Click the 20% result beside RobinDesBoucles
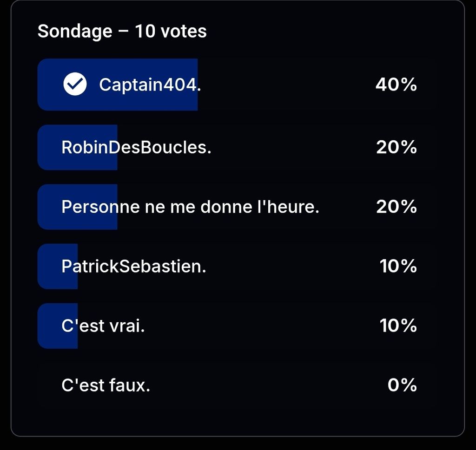Image resolution: width=476 pixels, height=450 pixels. (x=396, y=147)
